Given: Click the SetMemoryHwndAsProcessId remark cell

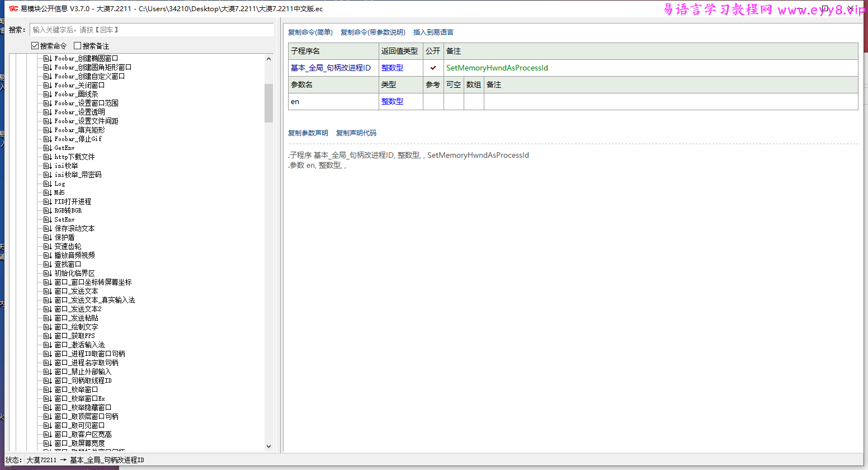Looking at the screenshot, I should click(x=651, y=68).
